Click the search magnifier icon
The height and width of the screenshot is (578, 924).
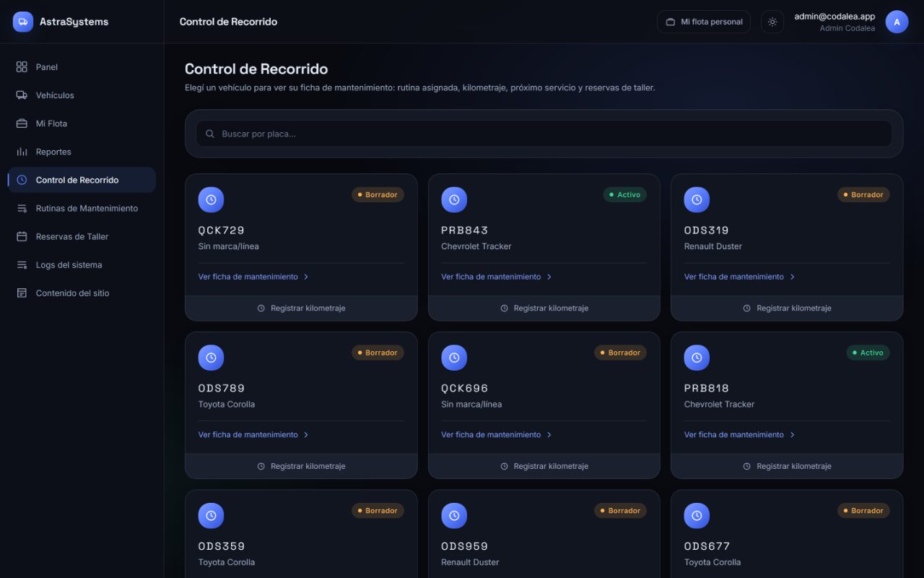210,134
